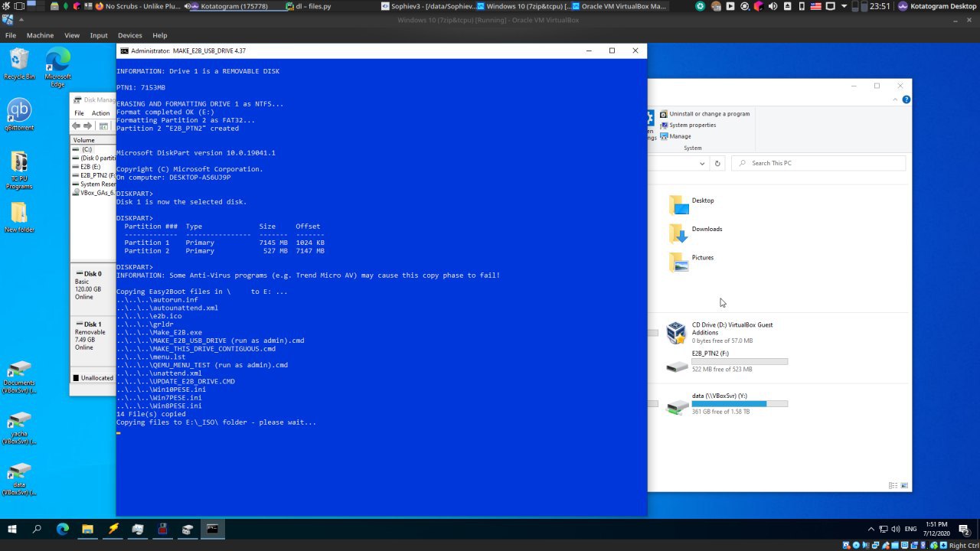Select Disk 0 Basic 120.00 GB
This screenshot has height=551, width=980.
[x=93, y=289]
